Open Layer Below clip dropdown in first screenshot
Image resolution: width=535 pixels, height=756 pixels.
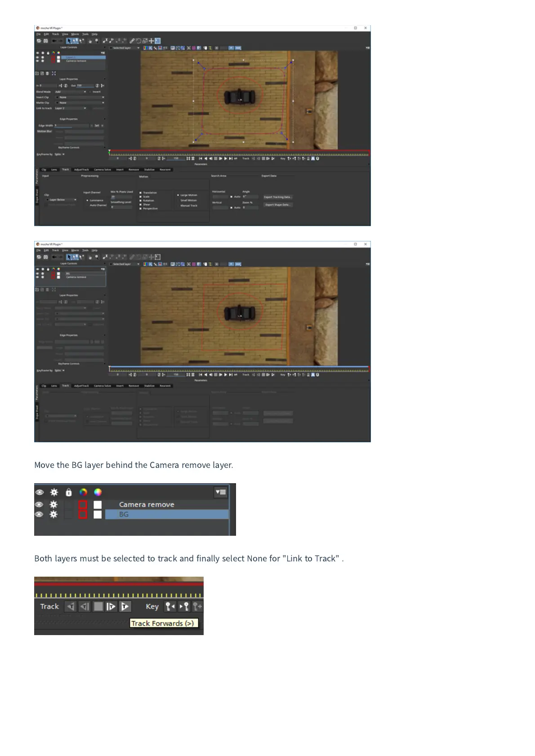(61, 200)
